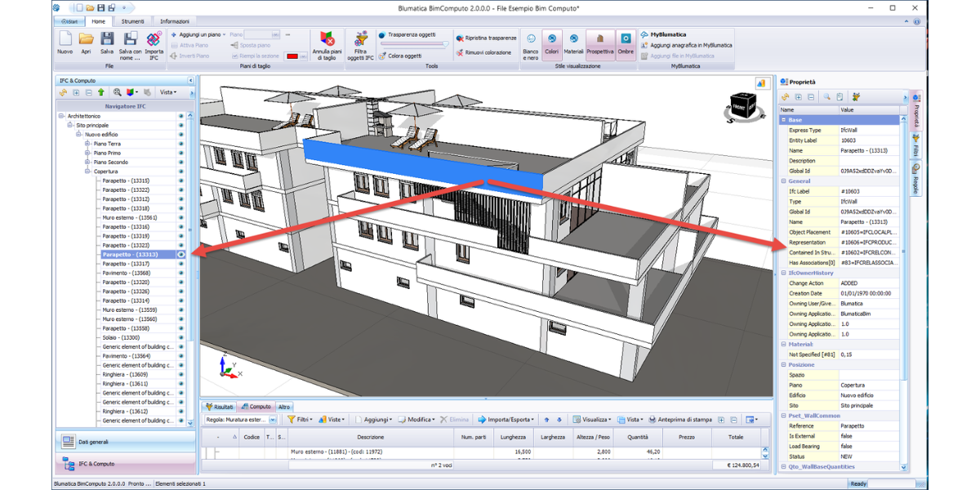Click the Importa IFC icon
The image size is (980, 490).
click(x=154, y=39)
